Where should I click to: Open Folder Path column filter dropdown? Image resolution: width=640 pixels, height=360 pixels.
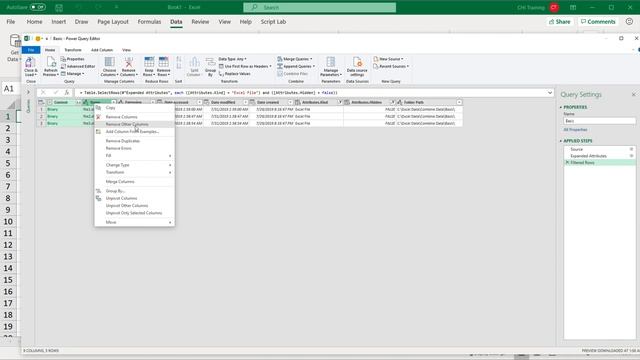(x=459, y=102)
